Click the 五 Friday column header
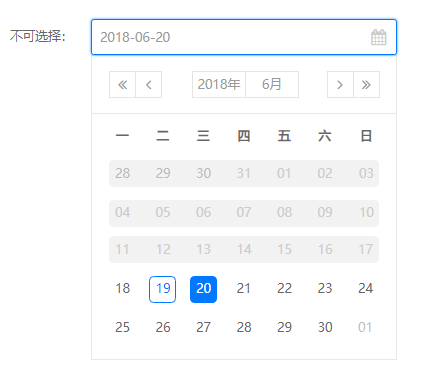The height and width of the screenshot is (376, 422). pyautogui.click(x=284, y=136)
